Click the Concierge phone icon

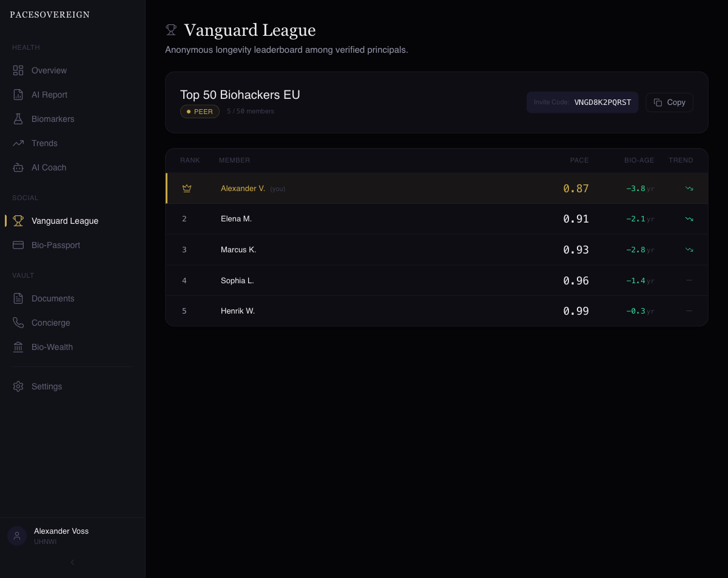pyautogui.click(x=18, y=323)
